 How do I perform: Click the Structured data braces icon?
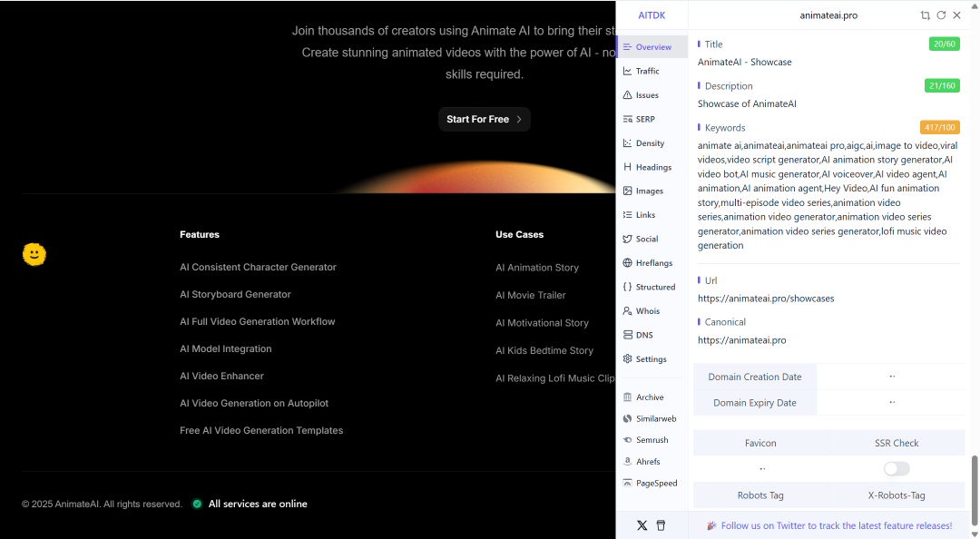click(628, 287)
